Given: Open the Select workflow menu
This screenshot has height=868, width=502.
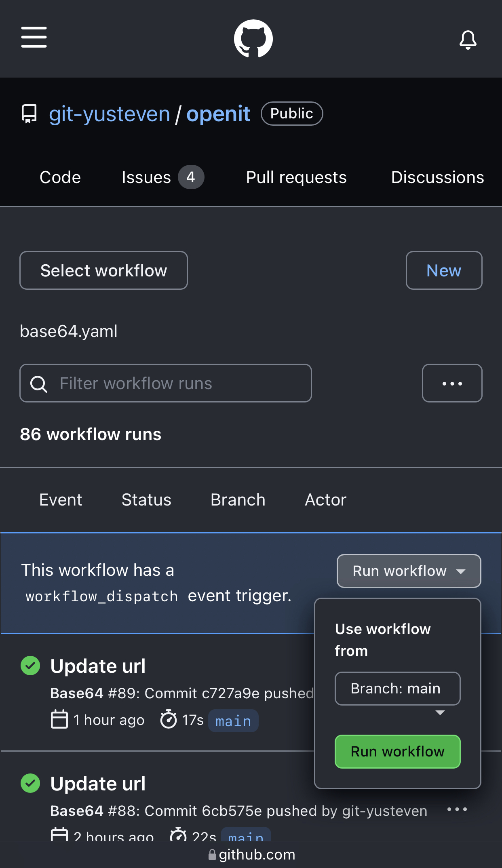Looking at the screenshot, I should [x=103, y=271].
